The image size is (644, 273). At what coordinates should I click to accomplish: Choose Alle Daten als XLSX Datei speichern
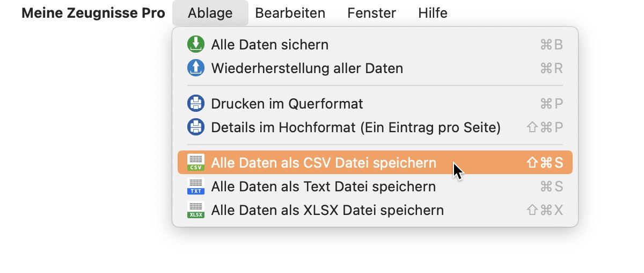(375, 210)
